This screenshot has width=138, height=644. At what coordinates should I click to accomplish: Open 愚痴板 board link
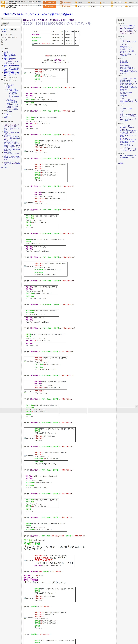[8, 103]
